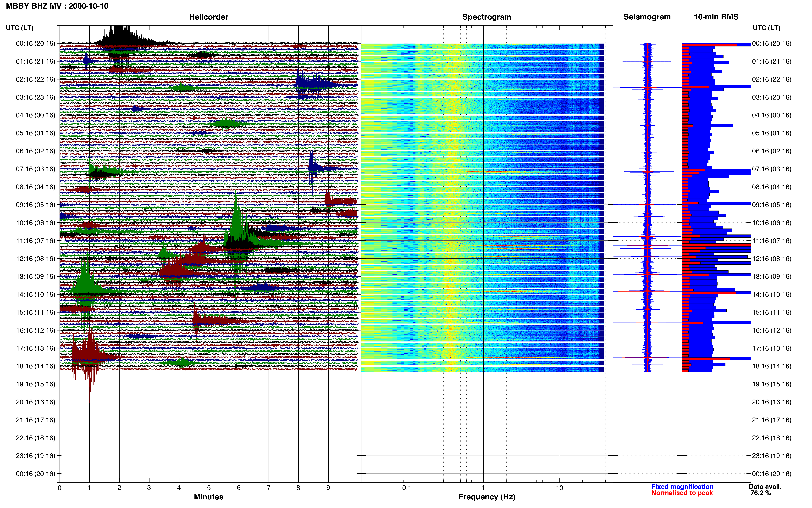Viewport: 812px width, 508px height.
Task: Click the 'Data avail.' label
Action: (x=765, y=486)
